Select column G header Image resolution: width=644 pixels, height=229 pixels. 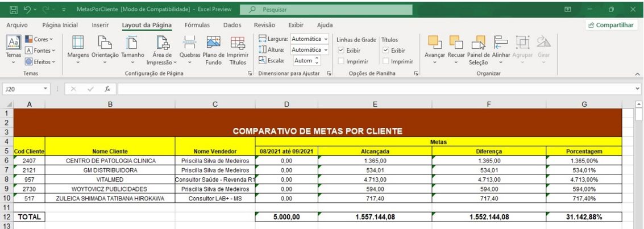tap(584, 105)
